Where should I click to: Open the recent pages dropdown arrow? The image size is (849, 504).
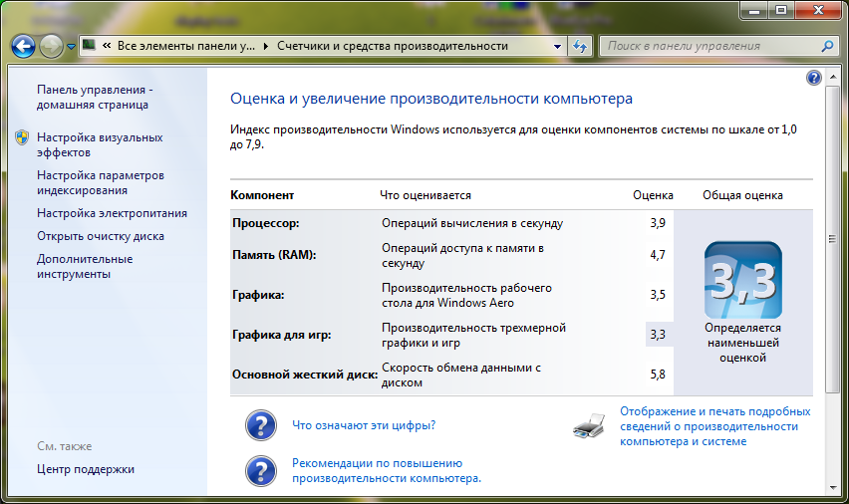(x=71, y=47)
